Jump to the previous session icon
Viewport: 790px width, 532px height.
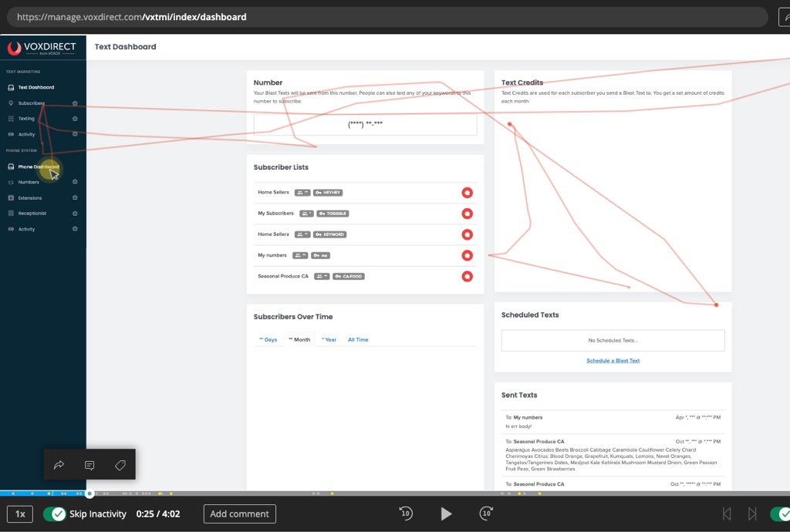(x=726, y=513)
